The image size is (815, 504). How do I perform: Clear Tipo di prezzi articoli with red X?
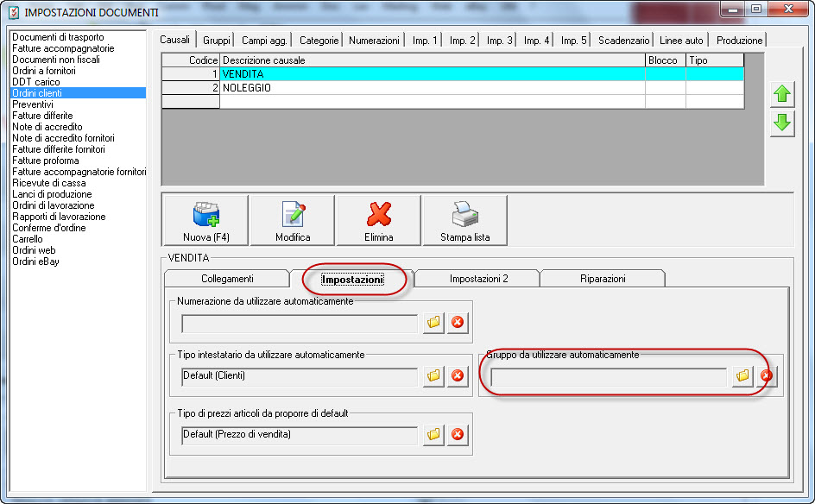pos(458,434)
